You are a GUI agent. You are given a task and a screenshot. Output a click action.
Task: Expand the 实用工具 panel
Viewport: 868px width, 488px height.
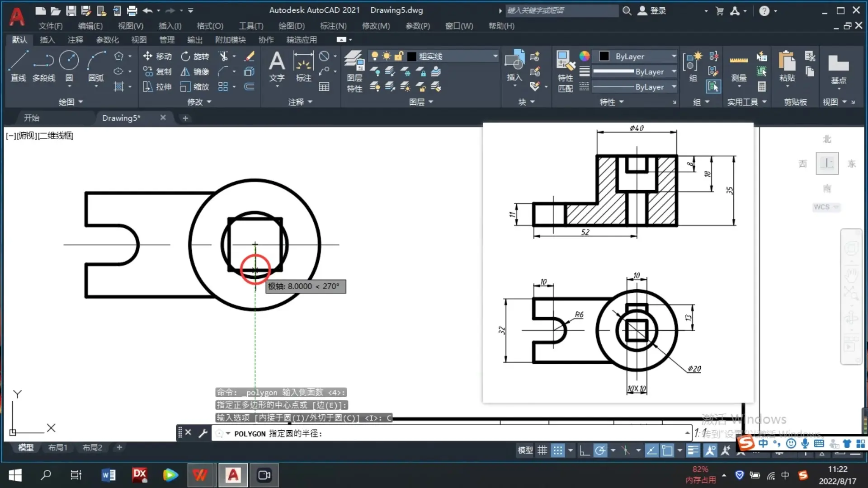point(747,102)
